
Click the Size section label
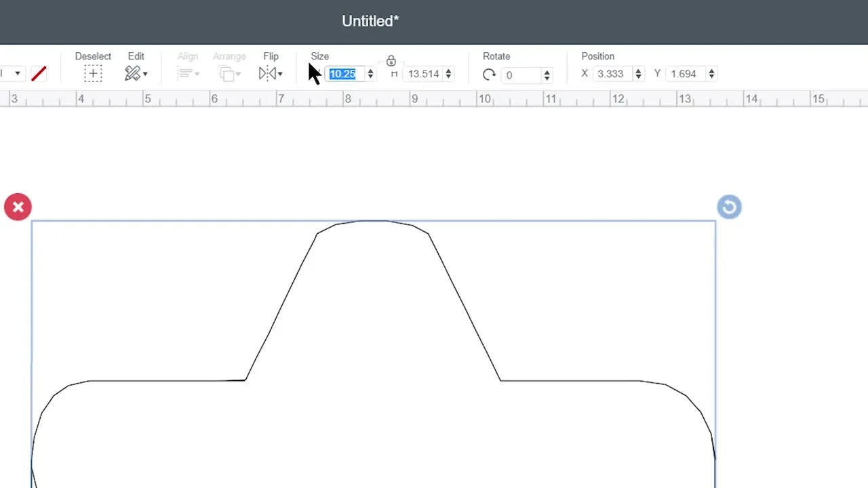tap(319, 56)
